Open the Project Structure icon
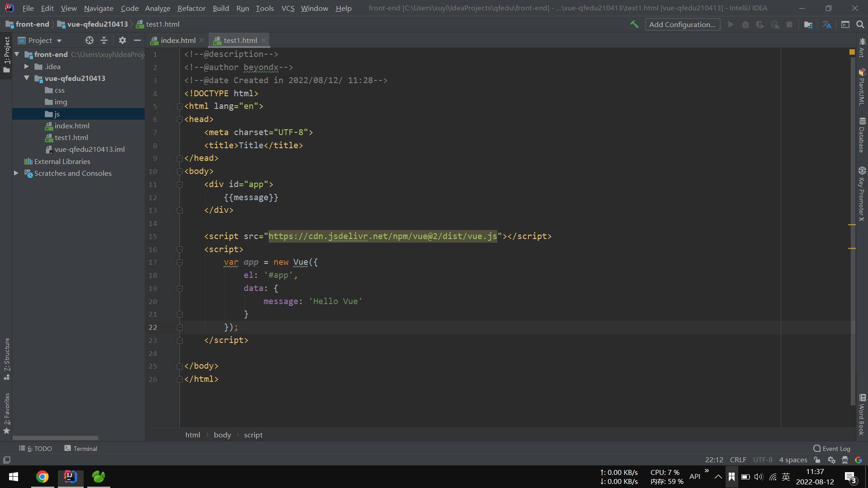 point(808,24)
